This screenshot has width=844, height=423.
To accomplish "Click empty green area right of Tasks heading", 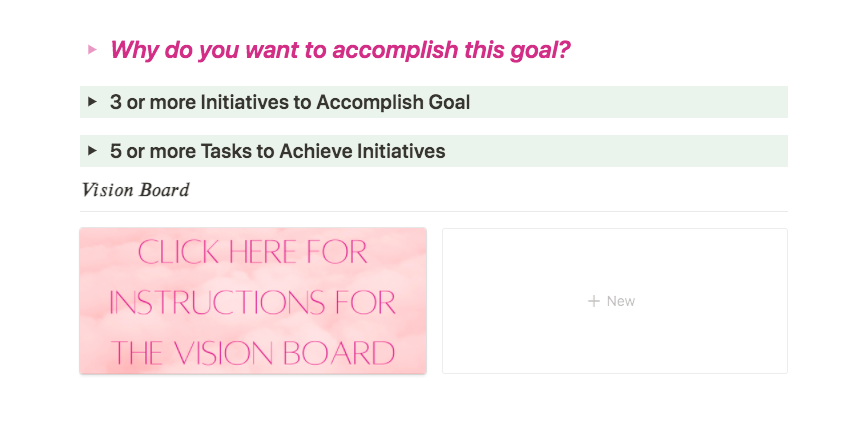I will point(620,151).
